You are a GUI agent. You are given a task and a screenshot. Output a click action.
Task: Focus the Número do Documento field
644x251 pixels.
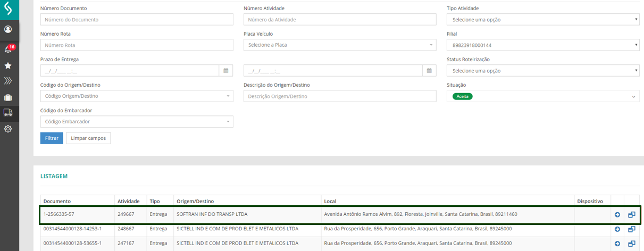[x=137, y=20]
